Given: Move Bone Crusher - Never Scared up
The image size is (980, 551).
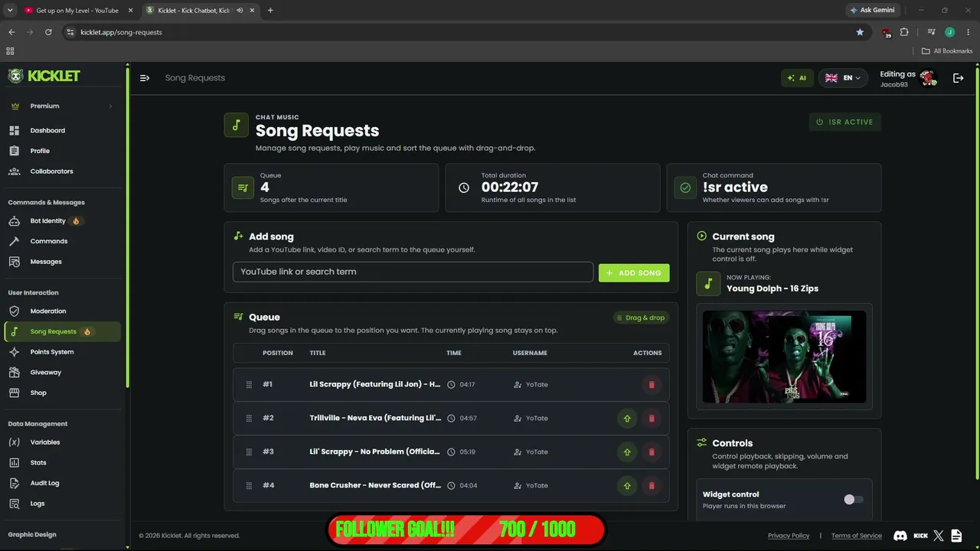Looking at the screenshot, I should [x=627, y=485].
